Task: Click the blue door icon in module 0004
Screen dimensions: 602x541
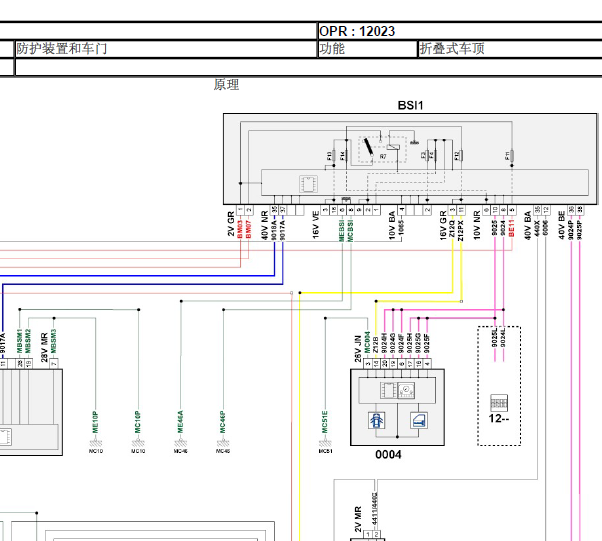Action: pyautogui.click(x=418, y=420)
